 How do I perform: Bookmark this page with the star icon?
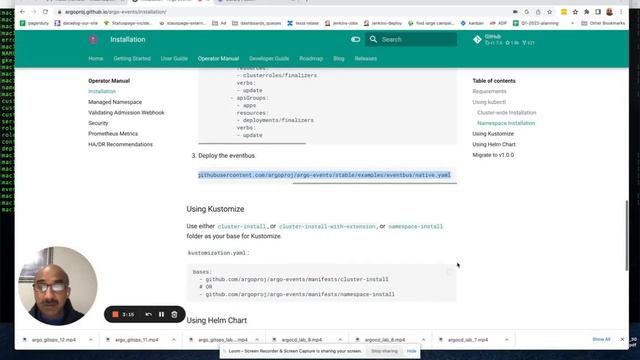click(549, 12)
